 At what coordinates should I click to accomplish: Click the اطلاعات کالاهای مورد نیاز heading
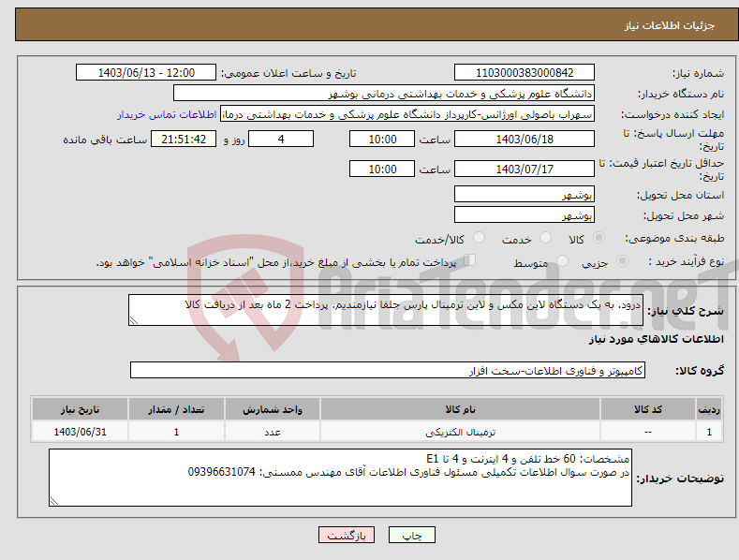pyautogui.click(x=656, y=339)
